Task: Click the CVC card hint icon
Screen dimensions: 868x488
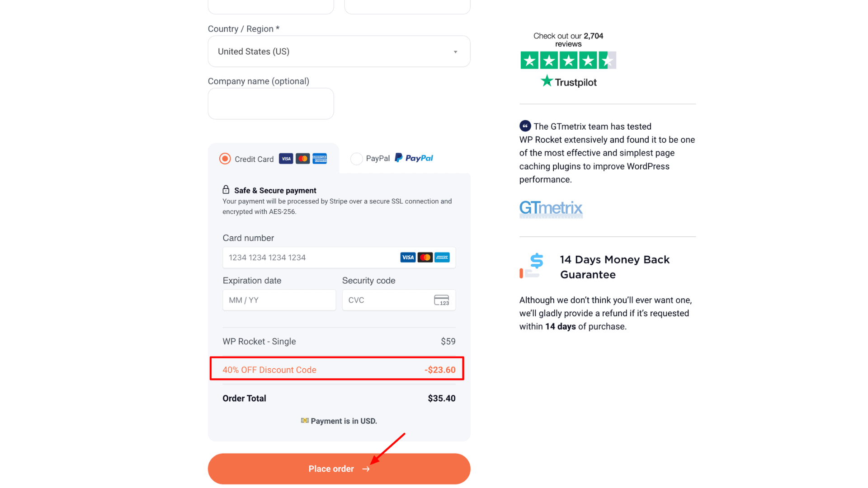Action: (441, 300)
